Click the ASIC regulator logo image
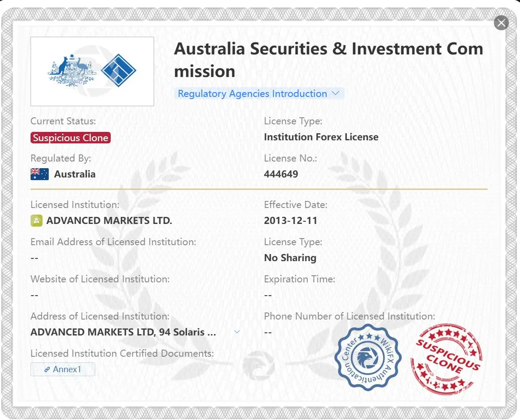Viewport: 520px width, 420px height. tap(92, 71)
